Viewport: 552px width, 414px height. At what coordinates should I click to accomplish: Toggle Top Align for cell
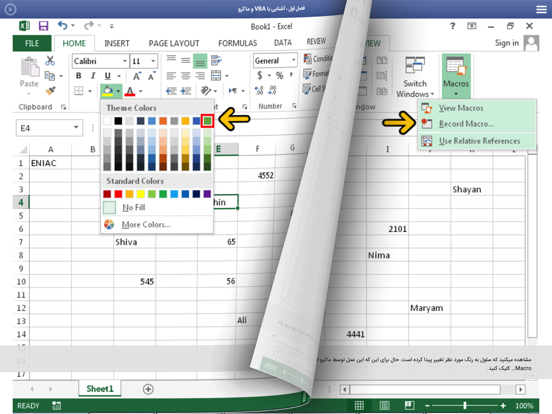click(171, 59)
